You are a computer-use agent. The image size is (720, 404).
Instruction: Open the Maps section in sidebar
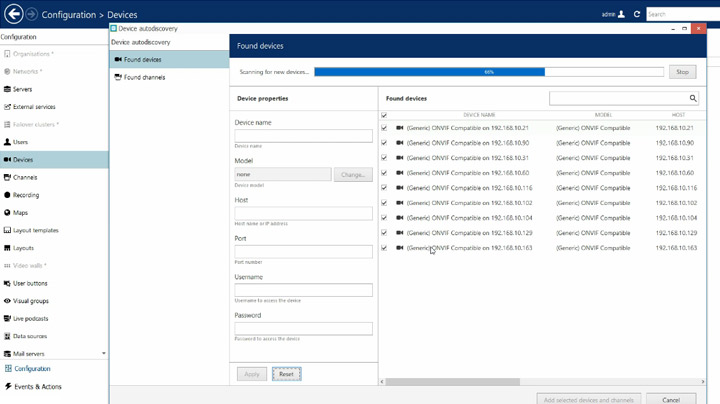coord(20,213)
